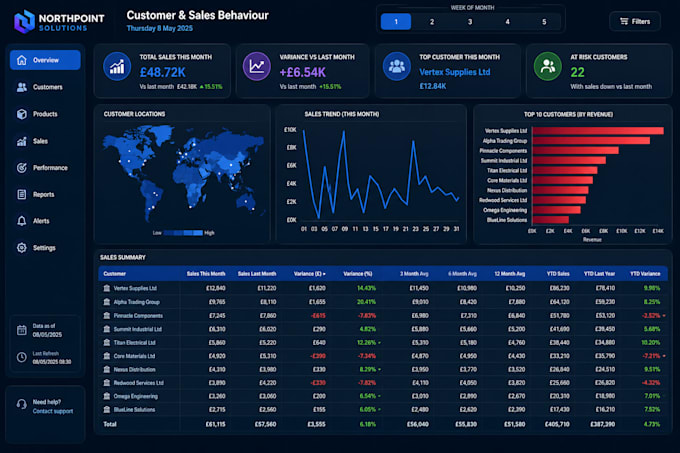The height and width of the screenshot is (453, 680).
Task: Click the Reports document icon in sidebar
Action: click(x=22, y=194)
